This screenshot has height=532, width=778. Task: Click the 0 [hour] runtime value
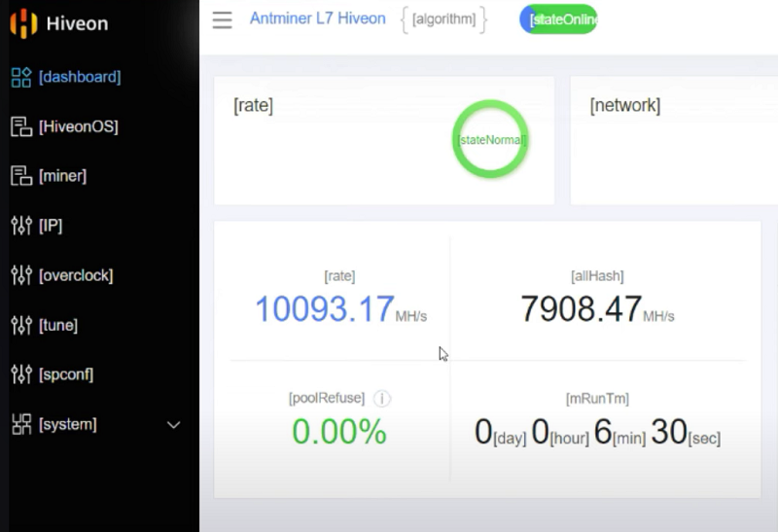tap(560, 432)
